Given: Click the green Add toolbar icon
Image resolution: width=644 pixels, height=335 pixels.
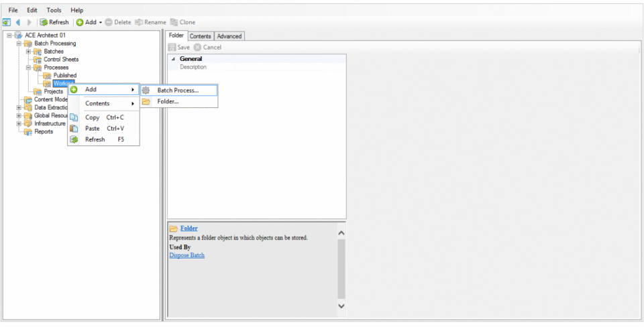Looking at the screenshot, I should coord(80,23).
